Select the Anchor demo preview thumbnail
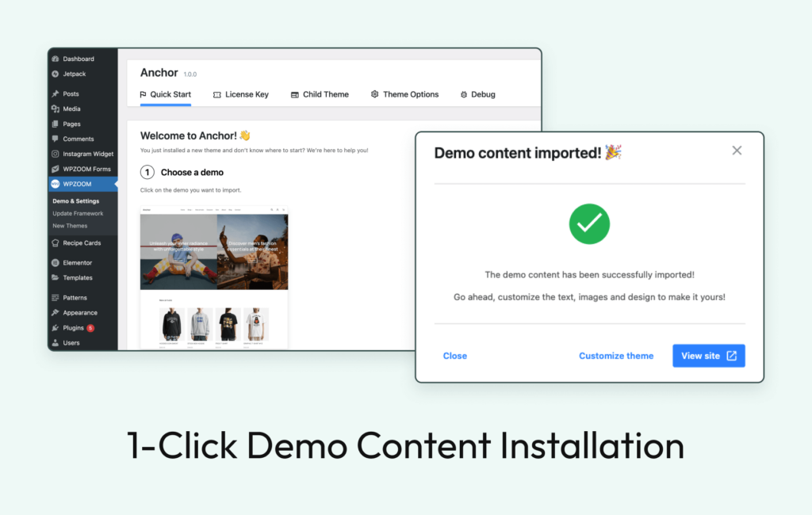The height and width of the screenshot is (515, 812). point(214,277)
